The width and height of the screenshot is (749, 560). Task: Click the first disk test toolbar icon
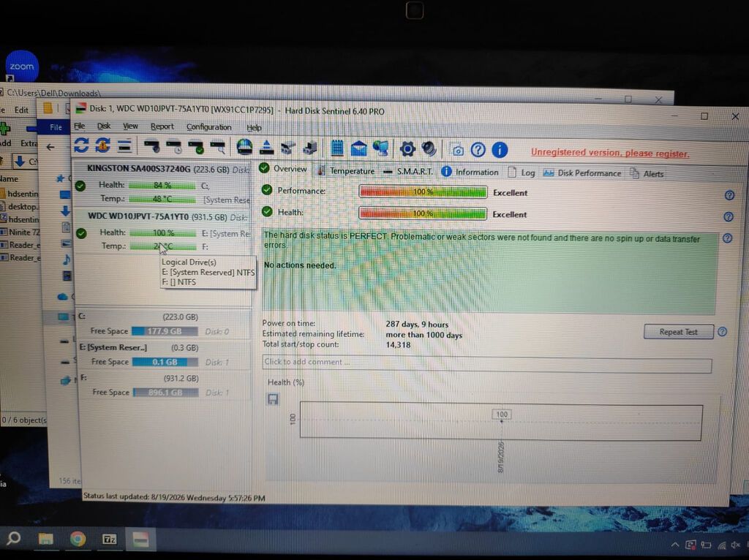tap(152, 146)
